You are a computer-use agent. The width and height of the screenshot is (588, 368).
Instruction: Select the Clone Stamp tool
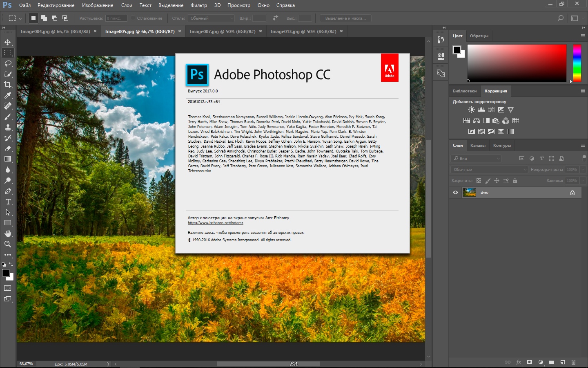pos(8,127)
